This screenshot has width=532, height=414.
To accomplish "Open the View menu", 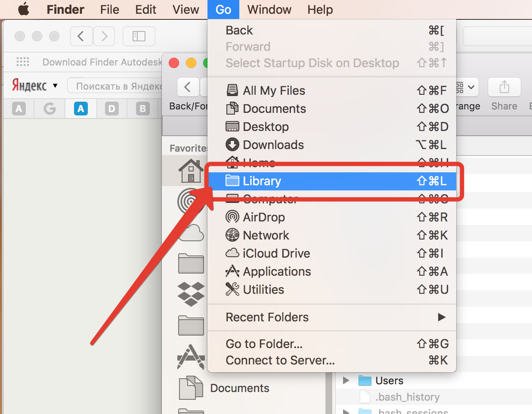I will point(186,9).
